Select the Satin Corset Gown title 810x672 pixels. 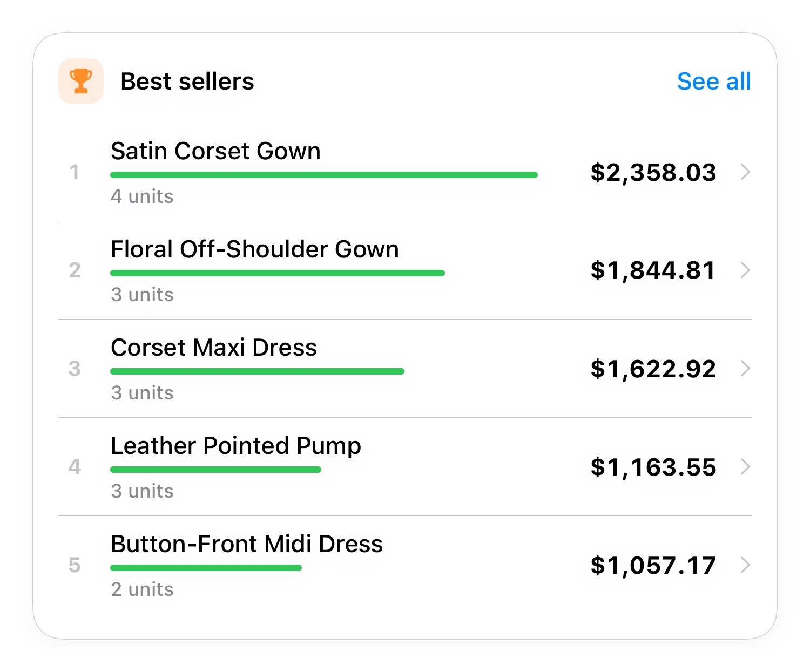[x=215, y=151]
